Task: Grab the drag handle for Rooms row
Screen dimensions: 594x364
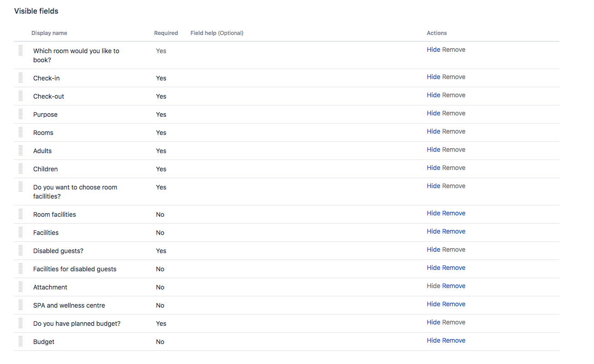Action: pyautogui.click(x=20, y=132)
